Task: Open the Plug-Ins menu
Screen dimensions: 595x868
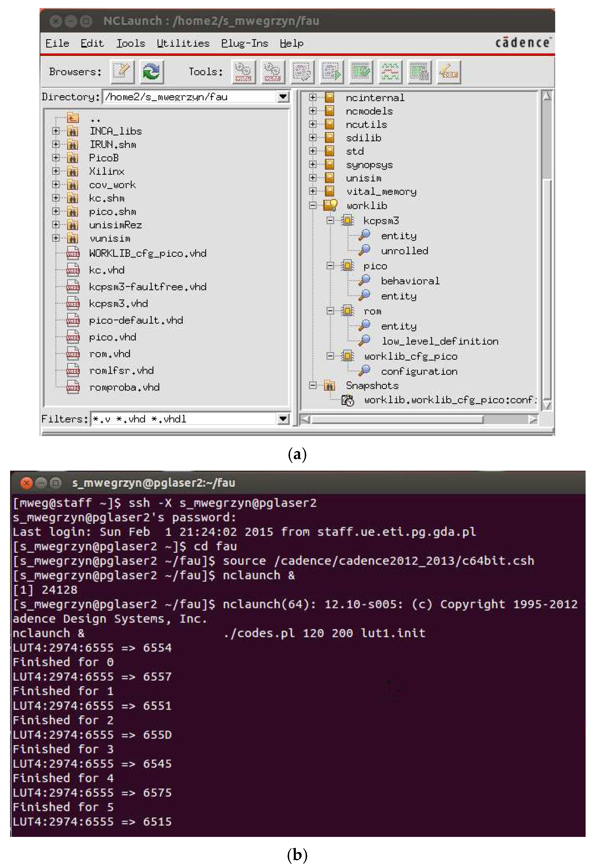Action: (x=244, y=43)
